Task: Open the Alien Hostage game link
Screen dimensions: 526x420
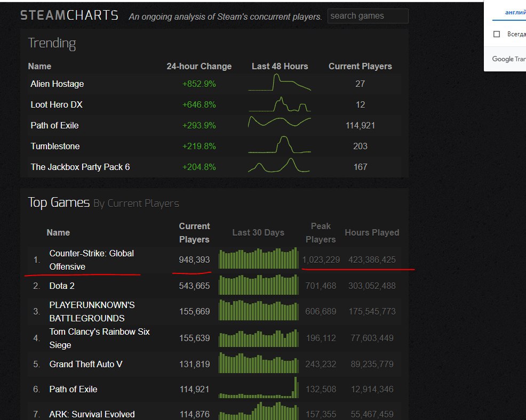Action: [x=57, y=84]
